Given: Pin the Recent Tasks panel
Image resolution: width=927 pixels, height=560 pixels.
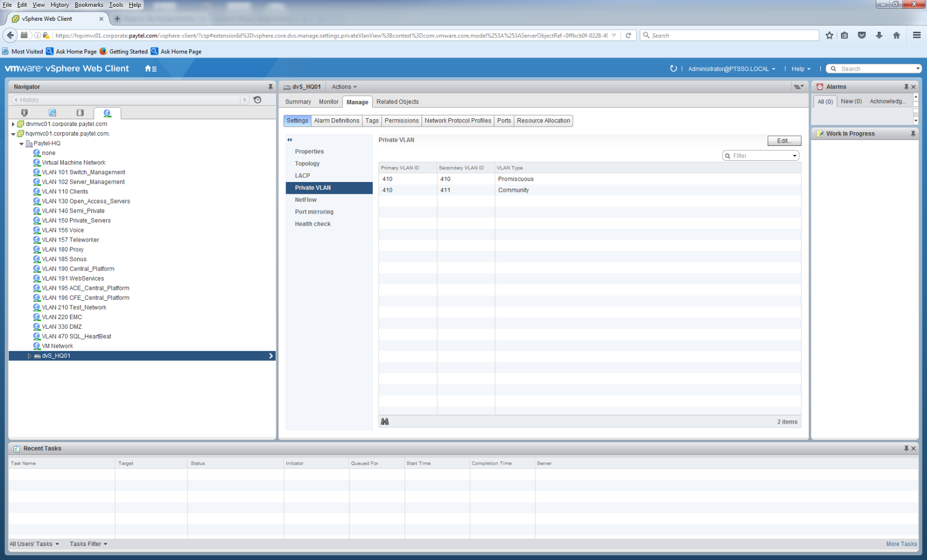Looking at the screenshot, I should tap(906, 449).
